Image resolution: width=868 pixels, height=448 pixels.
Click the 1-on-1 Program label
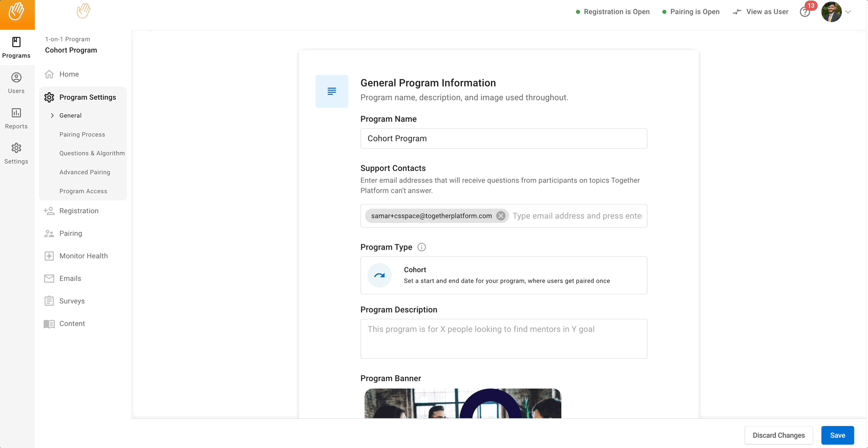coord(67,39)
